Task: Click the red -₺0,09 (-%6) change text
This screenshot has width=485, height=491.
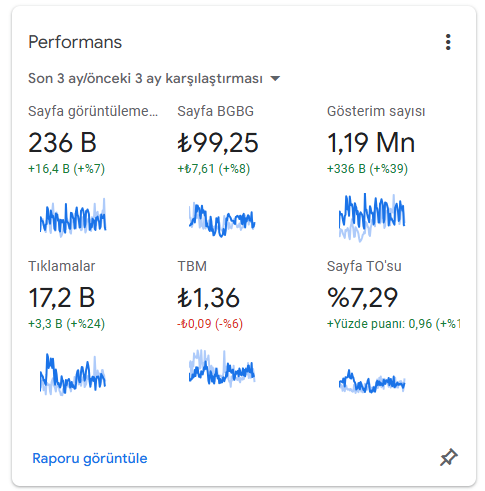Action: [210, 324]
